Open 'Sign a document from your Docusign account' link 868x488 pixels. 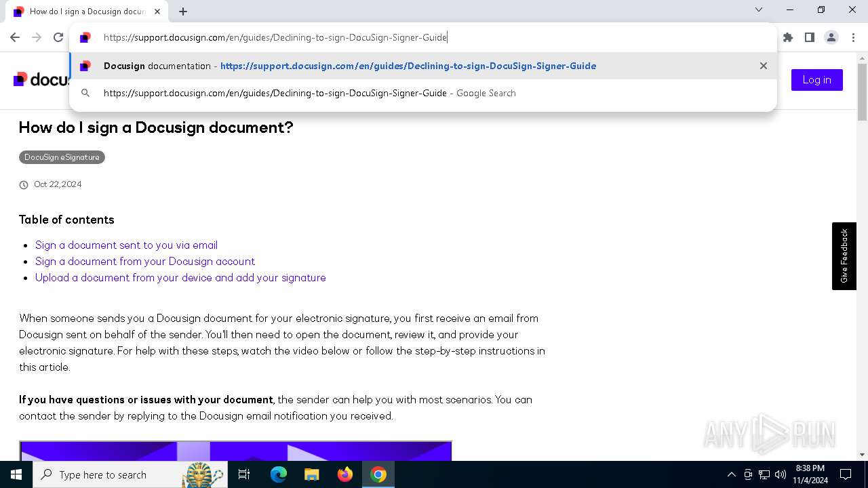pyautogui.click(x=145, y=261)
